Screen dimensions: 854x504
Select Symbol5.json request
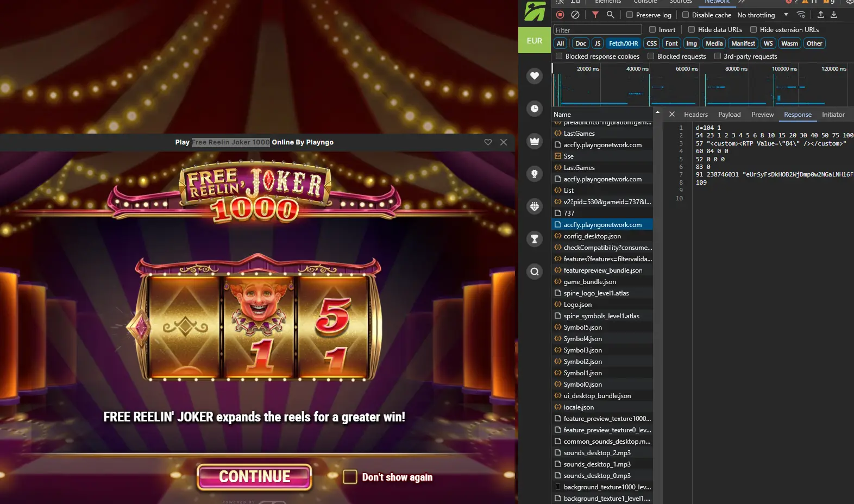(602, 327)
